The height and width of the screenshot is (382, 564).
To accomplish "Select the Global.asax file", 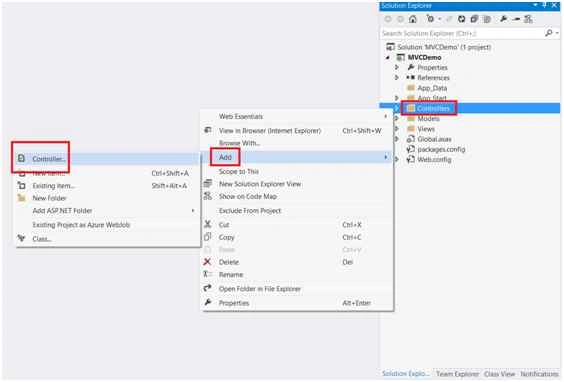I will pyautogui.click(x=434, y=139).
